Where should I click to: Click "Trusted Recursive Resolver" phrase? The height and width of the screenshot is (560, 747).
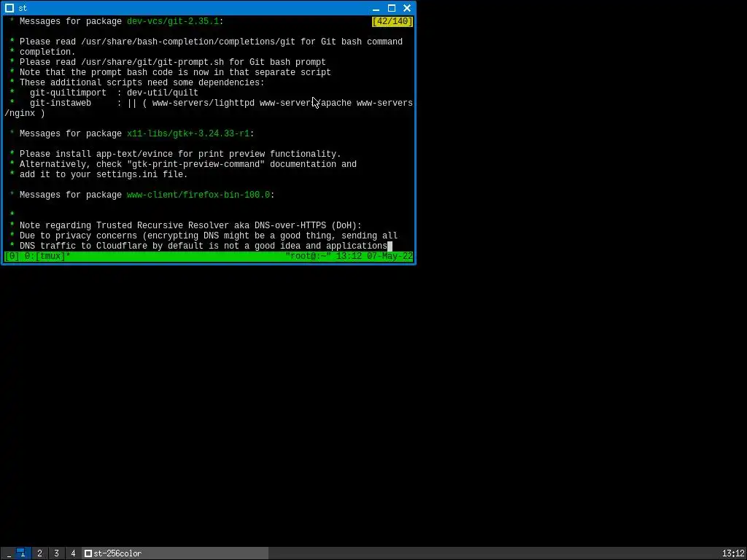pyautogui.click(x=163, y=226)
